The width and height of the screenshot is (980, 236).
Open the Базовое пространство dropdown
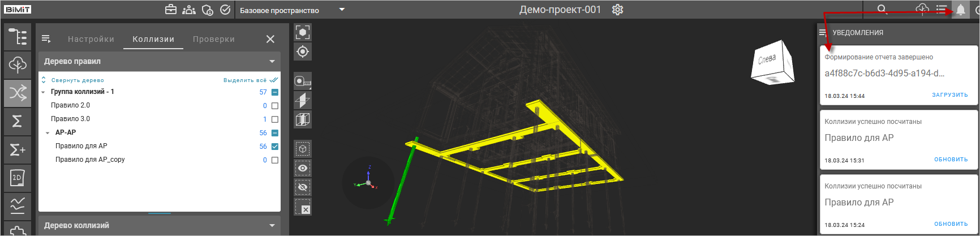pyautogui.click(x=342, y=10)
